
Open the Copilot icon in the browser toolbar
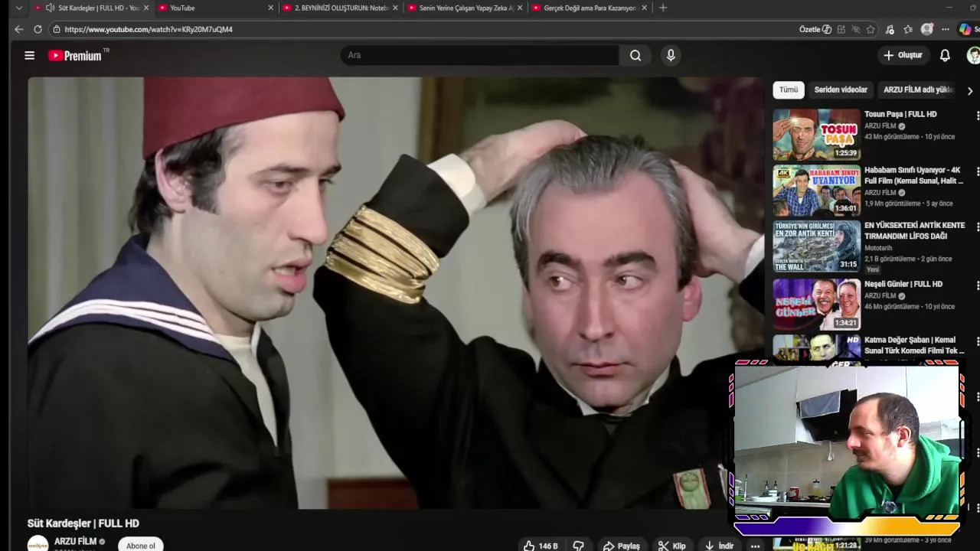965,29
